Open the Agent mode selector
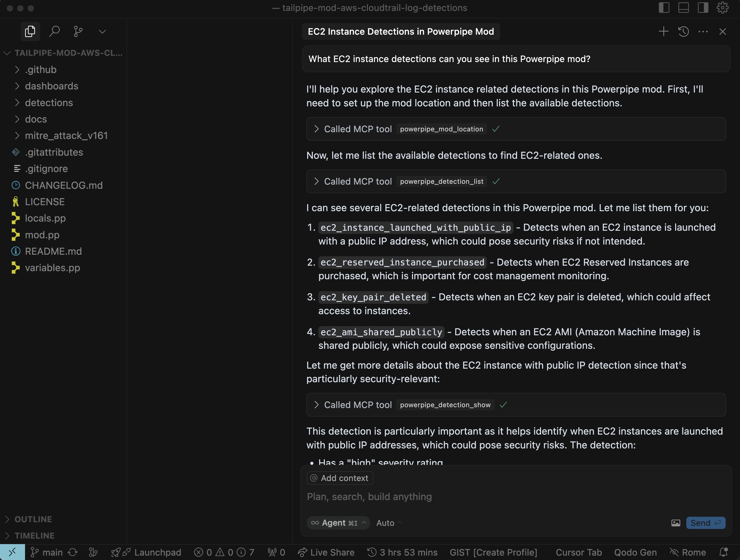Screen dimensions: 740x560 (x=338, y=523)
